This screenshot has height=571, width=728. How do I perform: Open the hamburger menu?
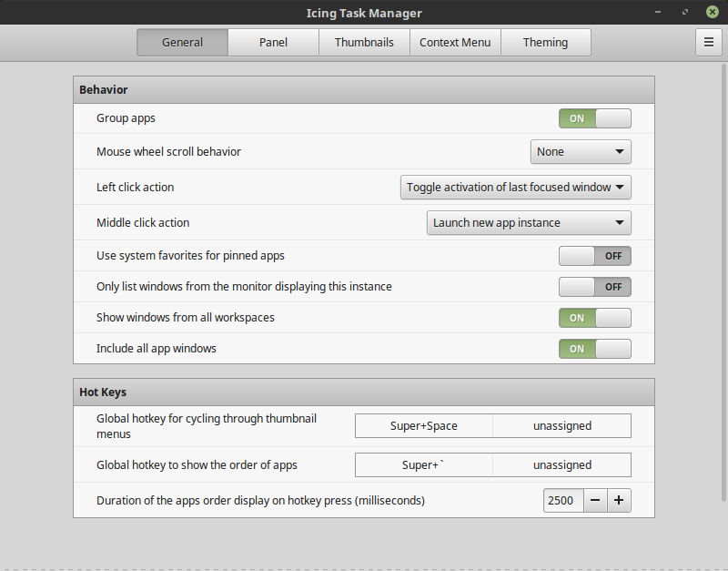(709, 42)
